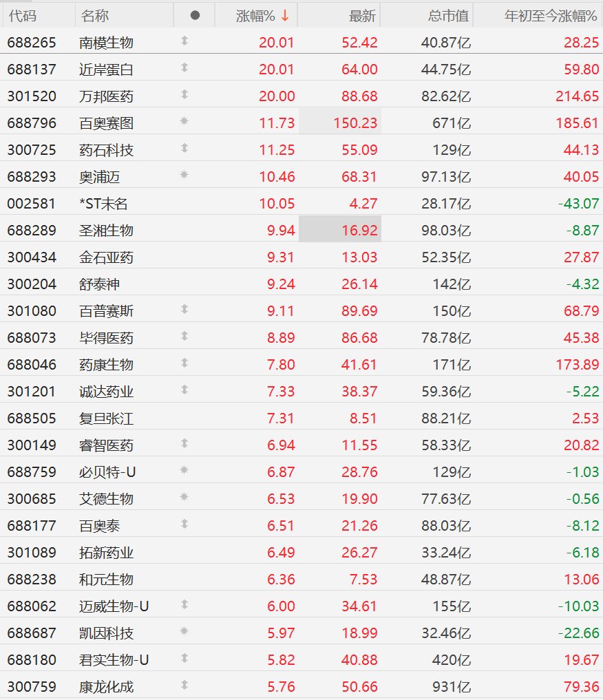Click the marker icon for 百普赛斯

pos(184,309)
